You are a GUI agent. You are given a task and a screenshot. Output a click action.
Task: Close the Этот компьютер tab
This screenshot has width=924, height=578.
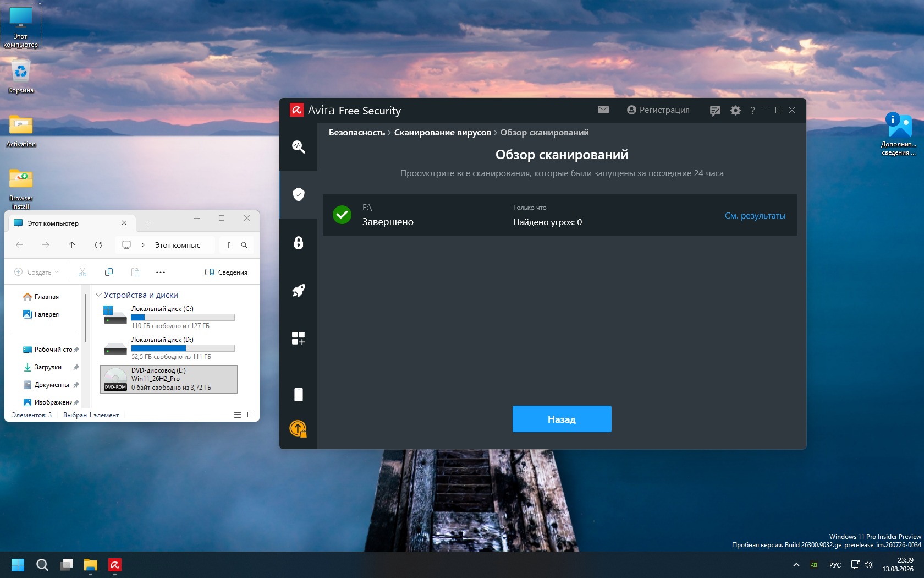coord(124,223)
